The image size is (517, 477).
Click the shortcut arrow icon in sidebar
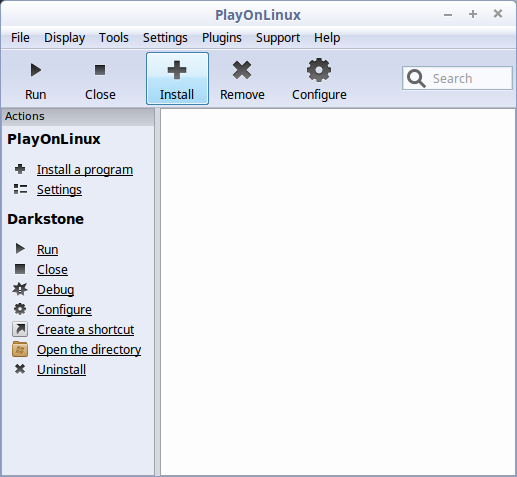(20, 329)
